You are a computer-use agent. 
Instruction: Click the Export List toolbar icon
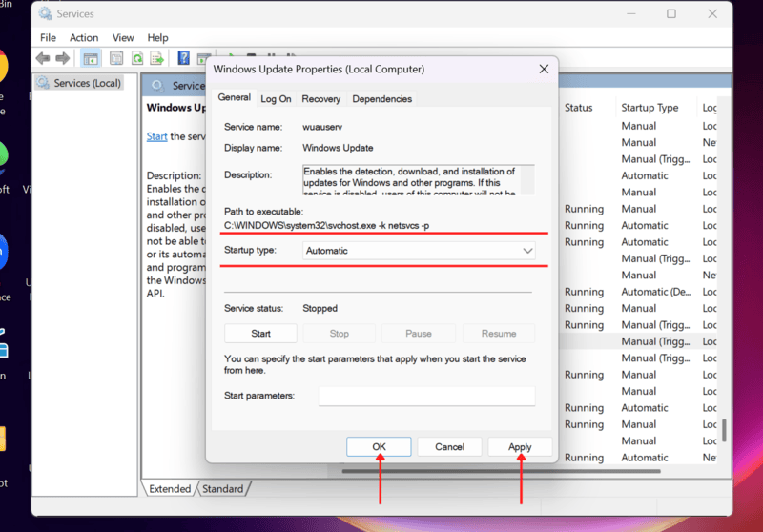(x=157, y=59)
